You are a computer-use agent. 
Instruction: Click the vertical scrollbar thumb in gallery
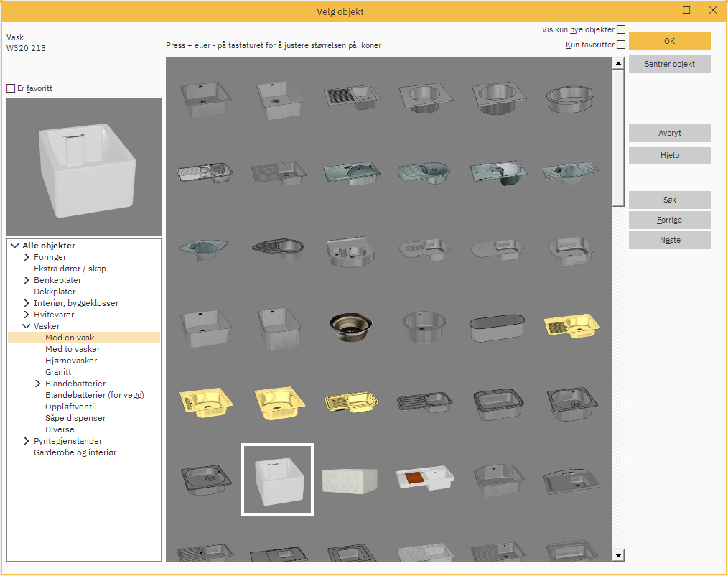(x=618, y=136)
